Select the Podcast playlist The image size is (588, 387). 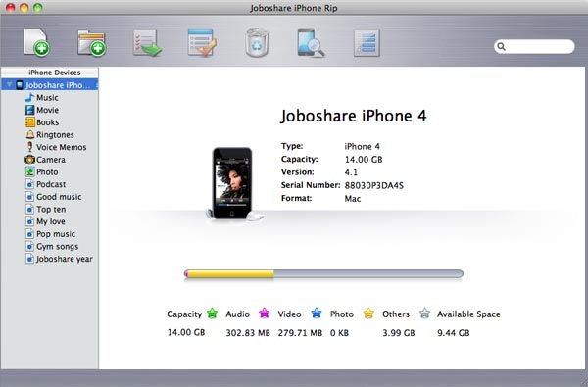point(51,184)
